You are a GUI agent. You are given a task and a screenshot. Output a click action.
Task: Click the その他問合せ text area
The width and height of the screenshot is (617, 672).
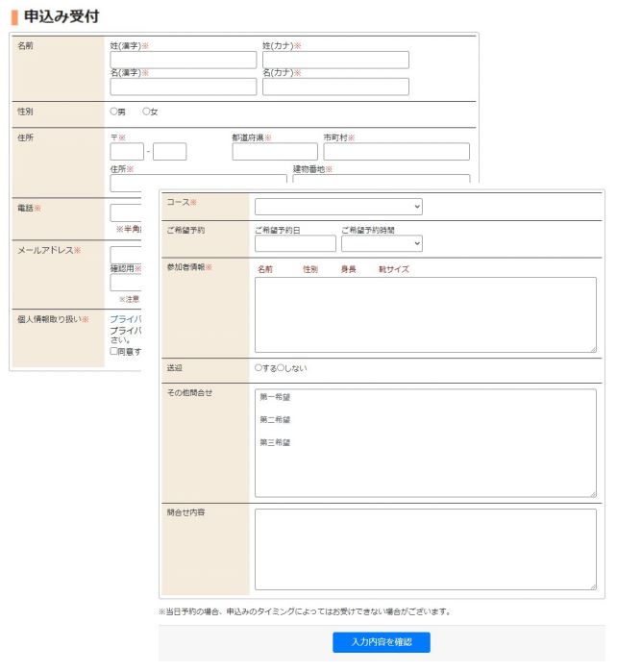point(426,443)
